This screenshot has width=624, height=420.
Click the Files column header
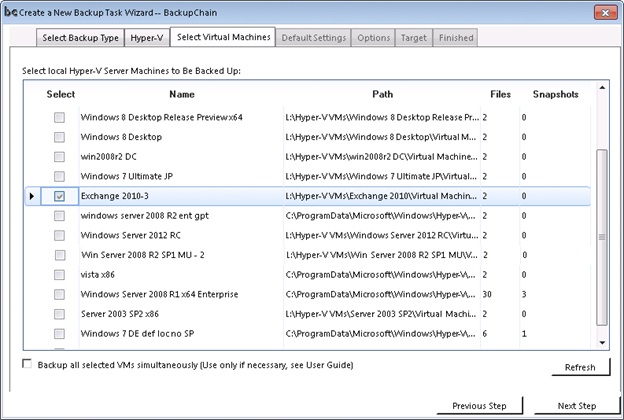500,94
